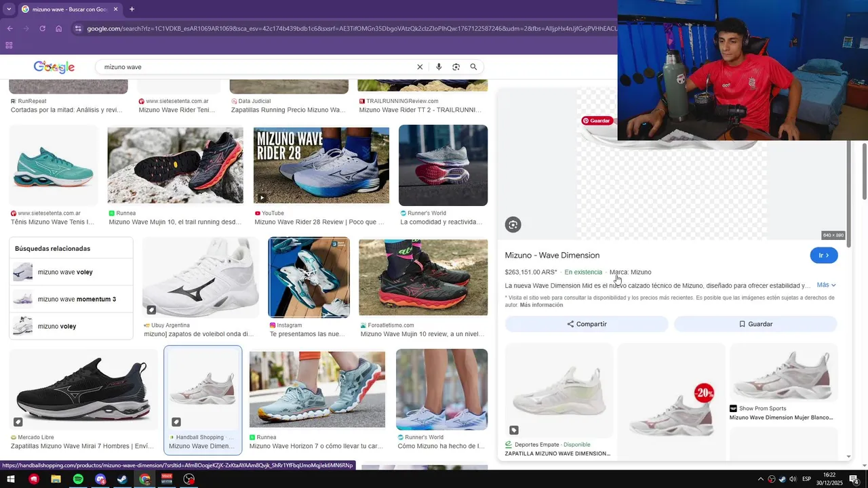Select related search mizuno wave momentum 3
Viewport: 868px width, 488px height.
(71, 299)
